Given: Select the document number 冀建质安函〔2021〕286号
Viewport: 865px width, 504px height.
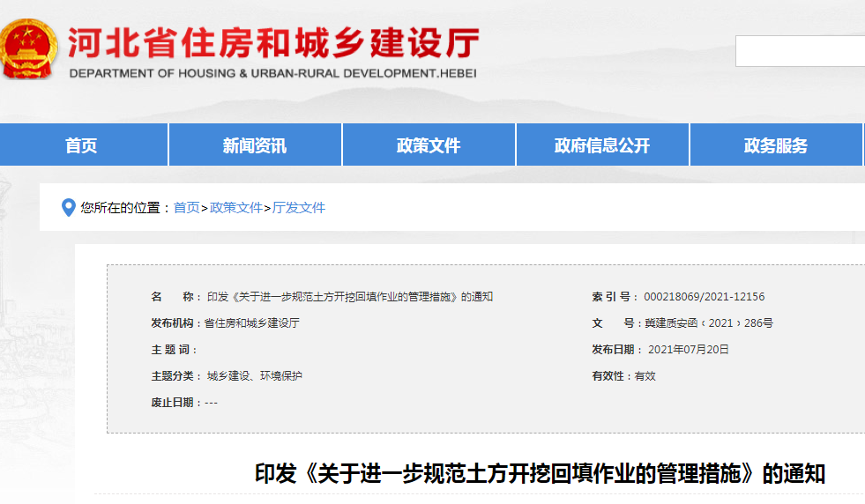Looking at the screenshot, I should (x=709, y=323).
